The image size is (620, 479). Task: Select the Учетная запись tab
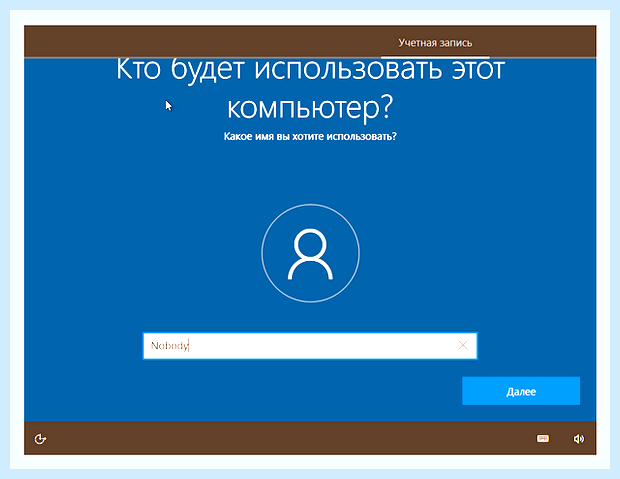coord(435,43)
